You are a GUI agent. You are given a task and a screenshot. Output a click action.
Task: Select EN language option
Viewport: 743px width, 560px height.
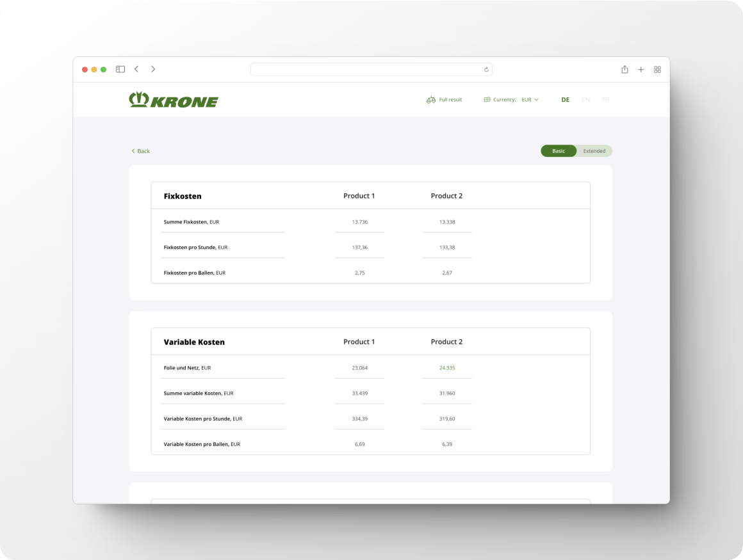(585, 100)
